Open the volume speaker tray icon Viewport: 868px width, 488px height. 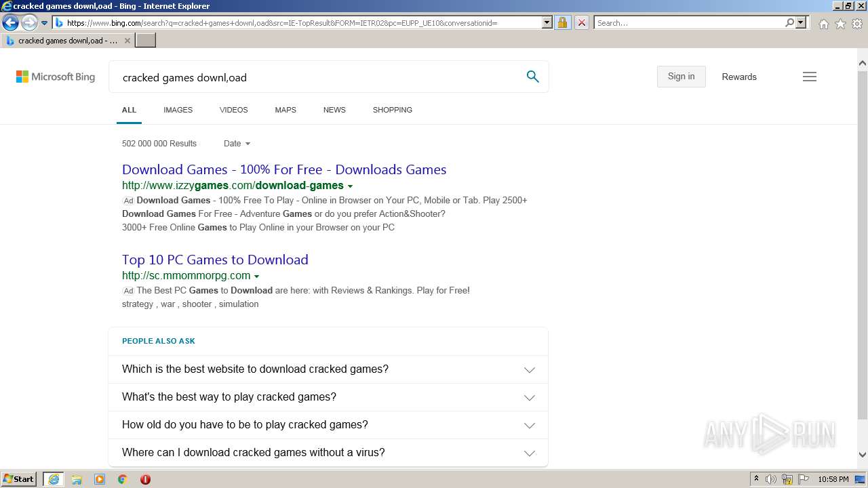coord(771,479)
